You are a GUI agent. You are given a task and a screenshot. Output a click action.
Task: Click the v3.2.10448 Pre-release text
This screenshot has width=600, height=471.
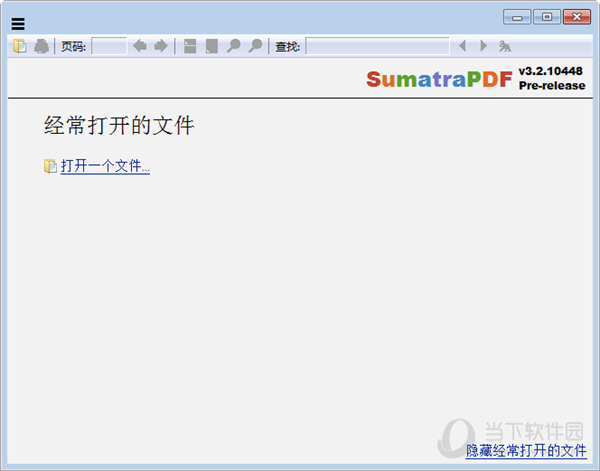552,78
